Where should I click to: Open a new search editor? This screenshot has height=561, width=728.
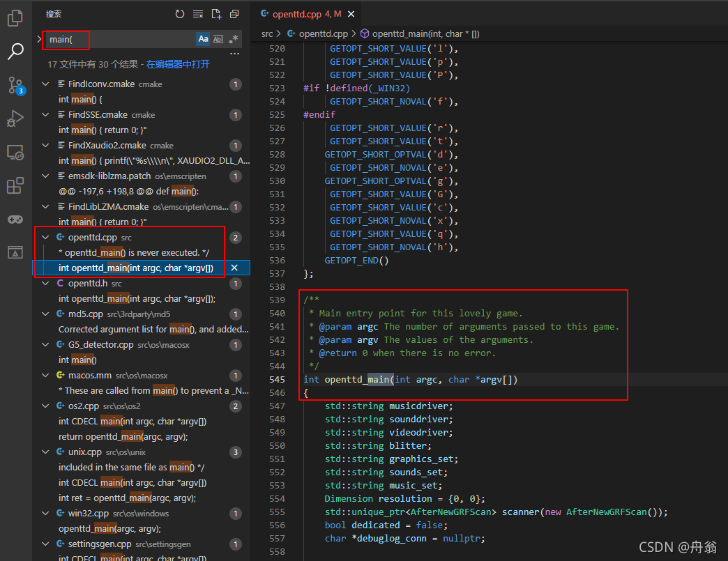(216, 14)
